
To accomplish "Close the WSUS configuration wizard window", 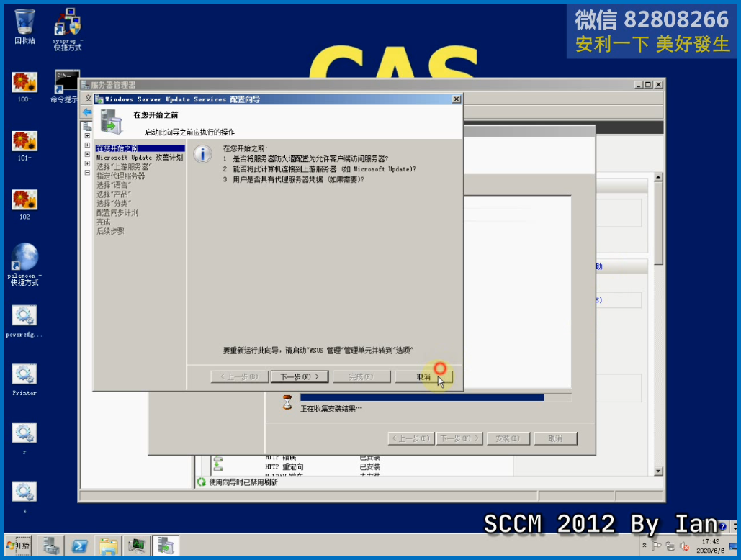I will point(456,99).
